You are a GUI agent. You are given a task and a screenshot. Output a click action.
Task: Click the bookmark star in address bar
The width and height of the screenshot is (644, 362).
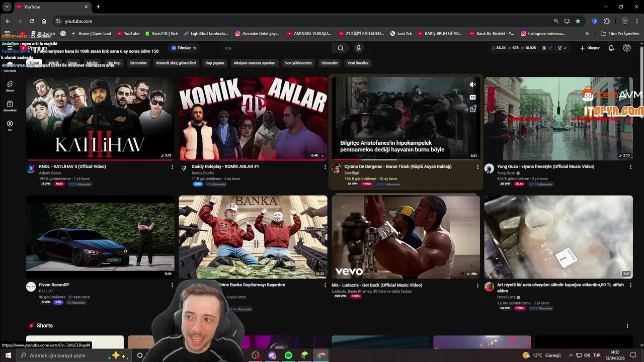(x=578, y=21)
